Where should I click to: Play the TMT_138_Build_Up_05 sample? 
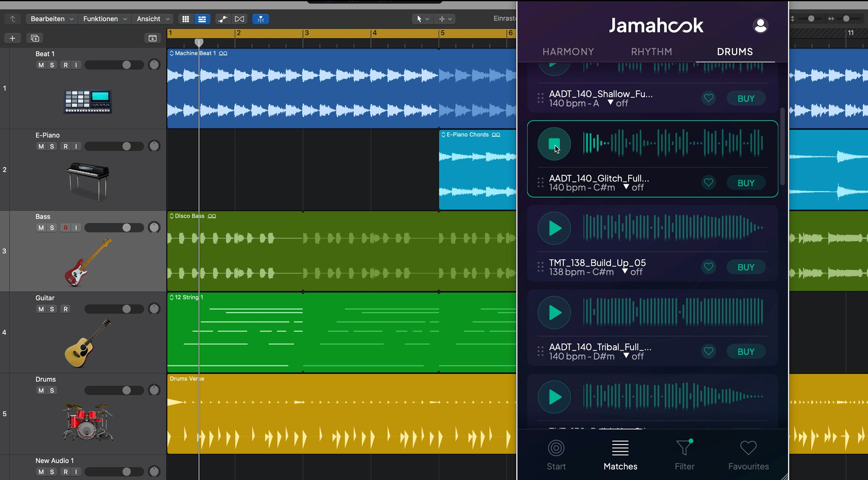pos(554,228)
